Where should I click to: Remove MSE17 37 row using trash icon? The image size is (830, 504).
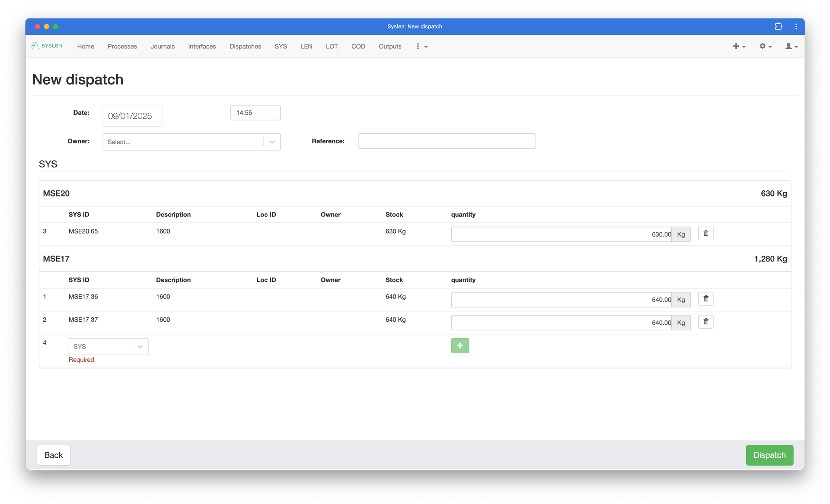705,322
